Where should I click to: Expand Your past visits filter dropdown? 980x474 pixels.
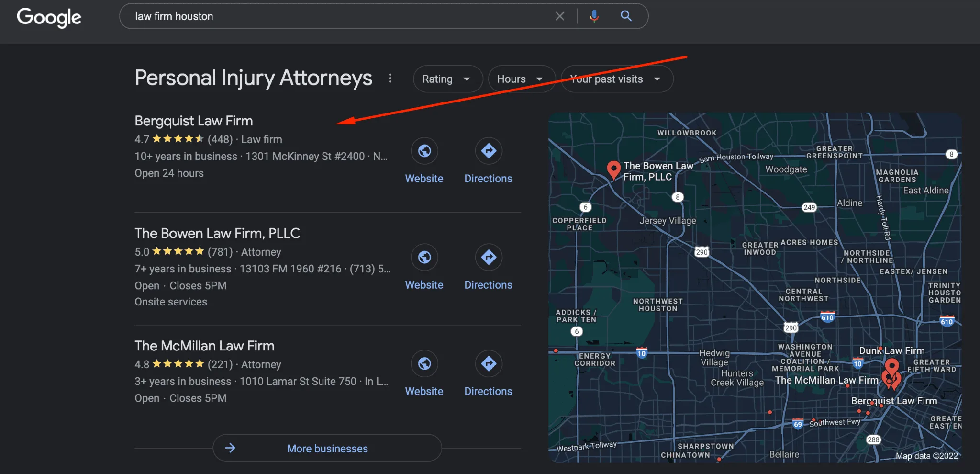pos(617,79)
